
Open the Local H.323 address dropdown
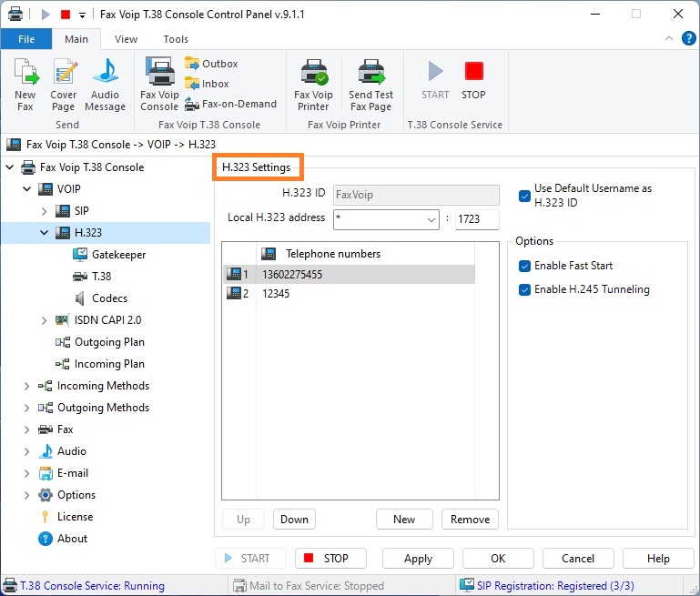point(431,219)
